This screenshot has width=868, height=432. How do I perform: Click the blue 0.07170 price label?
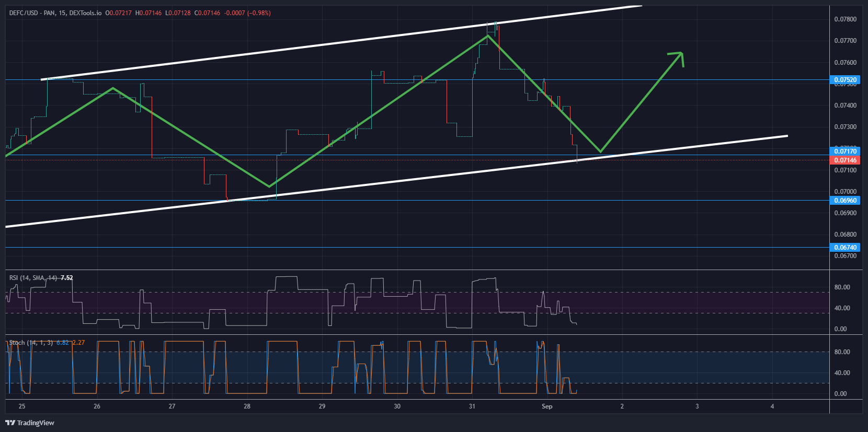coord(845,151)
